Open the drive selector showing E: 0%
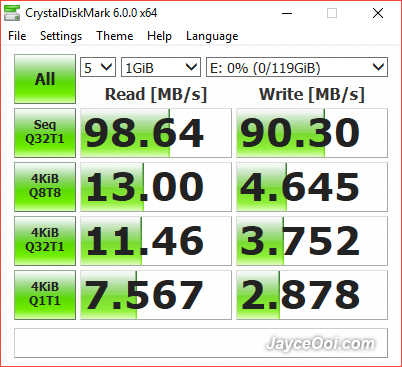This screenshot has height=367, width=402. click(x=297, y=67)
